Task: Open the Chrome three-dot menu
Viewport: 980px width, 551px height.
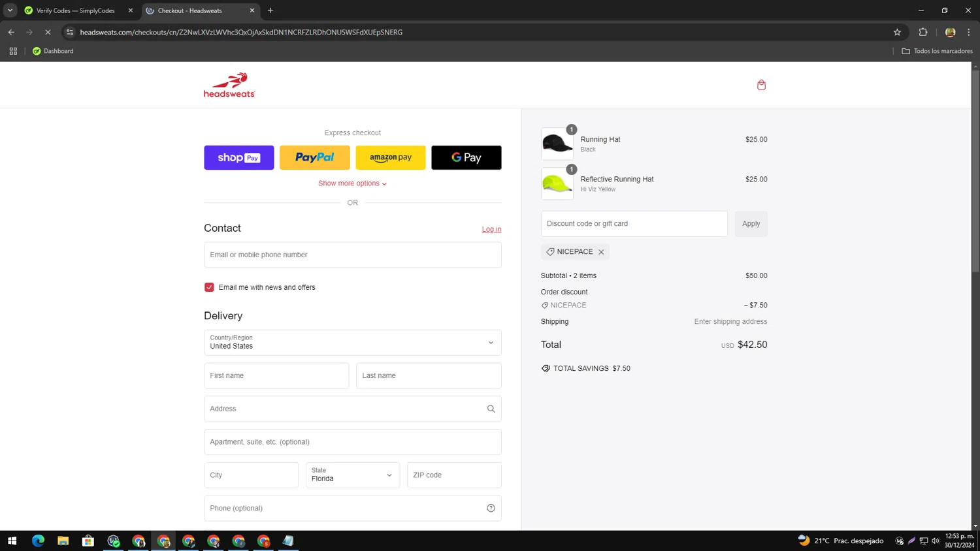Action: tap(969, 32)
